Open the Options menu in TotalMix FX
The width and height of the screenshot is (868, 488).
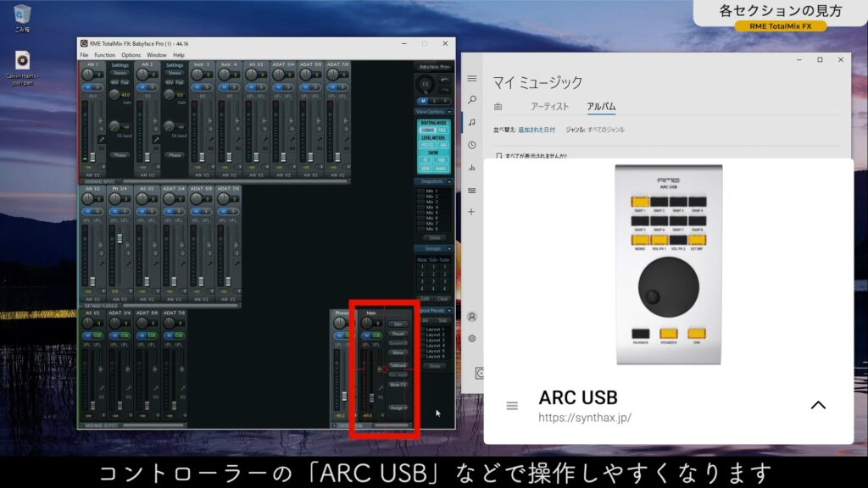tap(131, 55)
